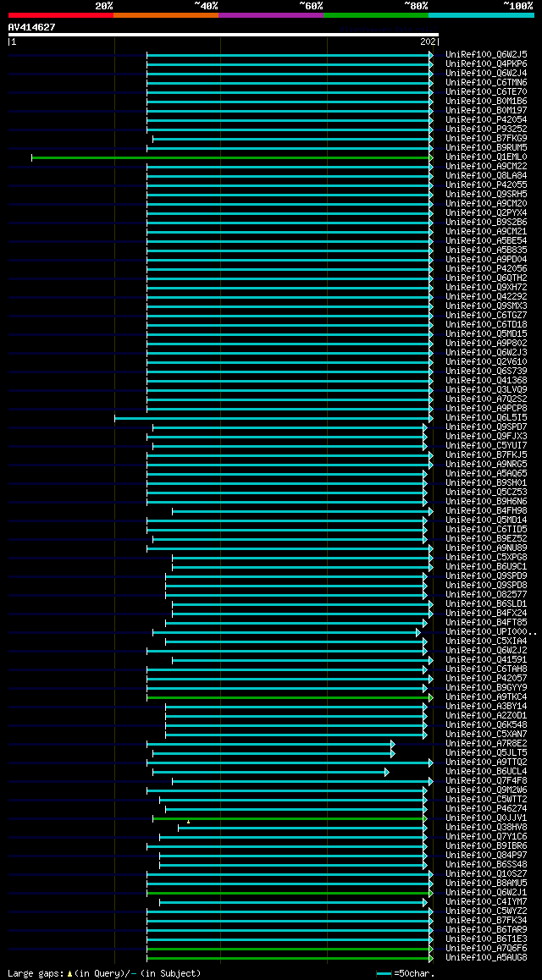Click the UniRef100_Q41591 label
Viewport: 542px width, 980px height.
point(486,660)
